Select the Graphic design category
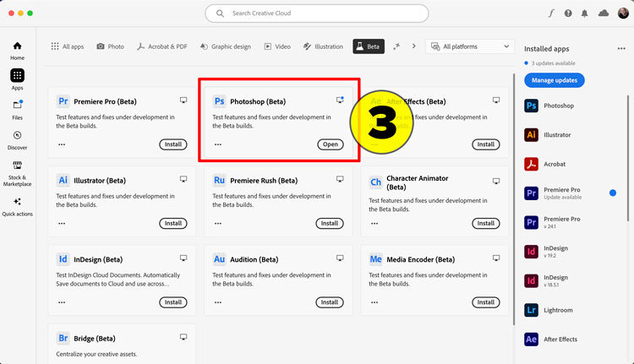 (226, 46)
